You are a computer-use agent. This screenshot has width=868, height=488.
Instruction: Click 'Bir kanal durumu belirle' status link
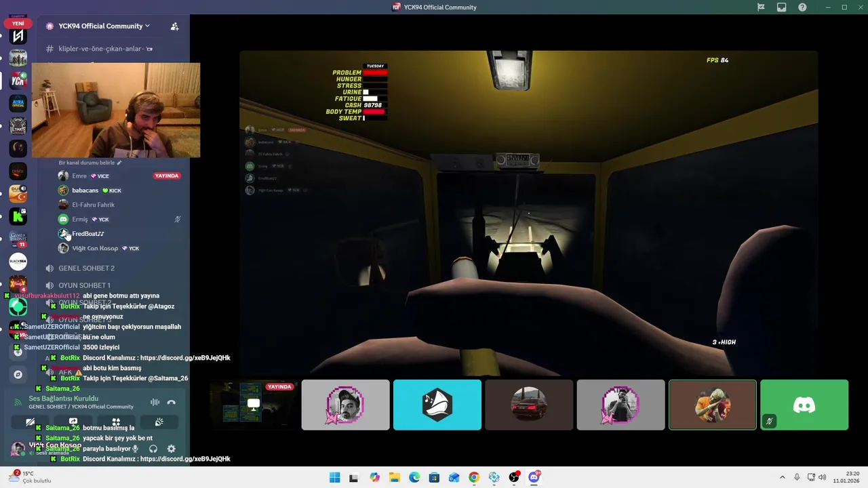(x=90, y=163)
